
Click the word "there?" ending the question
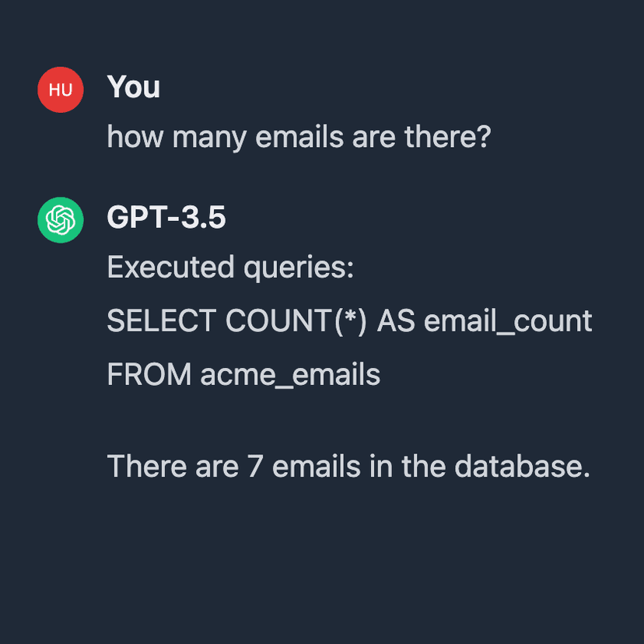point(447,138)
